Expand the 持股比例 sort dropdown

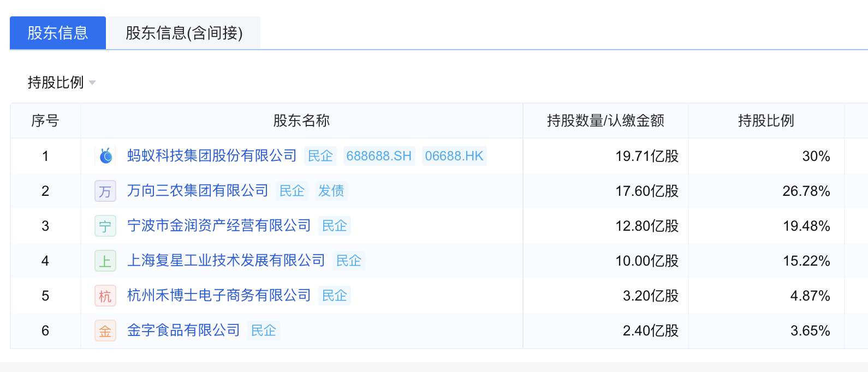(x=62, y=82)
